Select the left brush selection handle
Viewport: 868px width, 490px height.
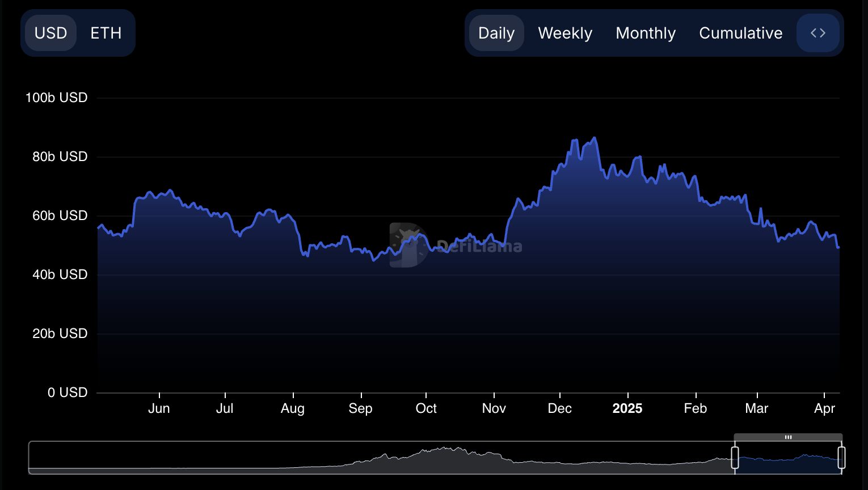pos(735,457)
